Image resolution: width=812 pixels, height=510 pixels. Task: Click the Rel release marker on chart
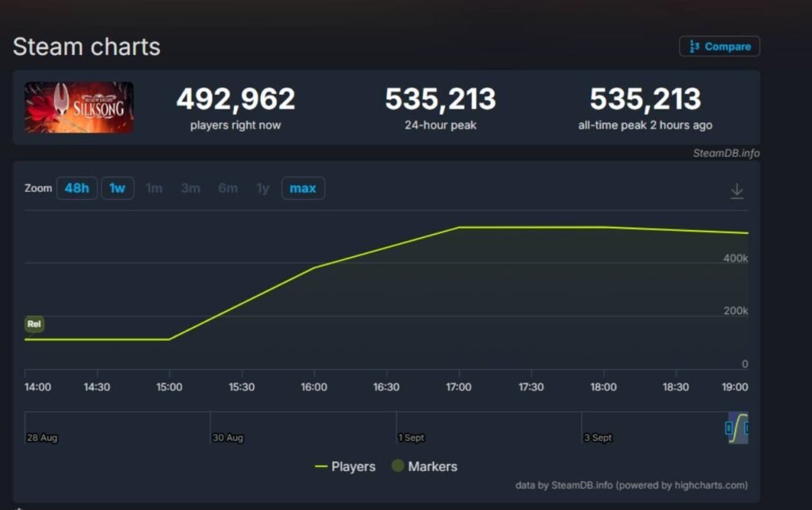(x=34, y=324)
